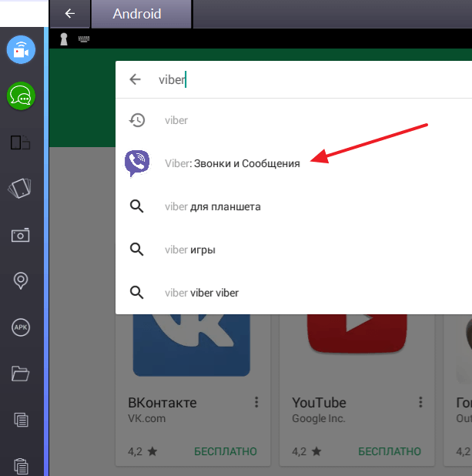The width and height of the screenshot is (472, 476).
Task: Click the clipboard paste sidebar icon
Action: 21,466
